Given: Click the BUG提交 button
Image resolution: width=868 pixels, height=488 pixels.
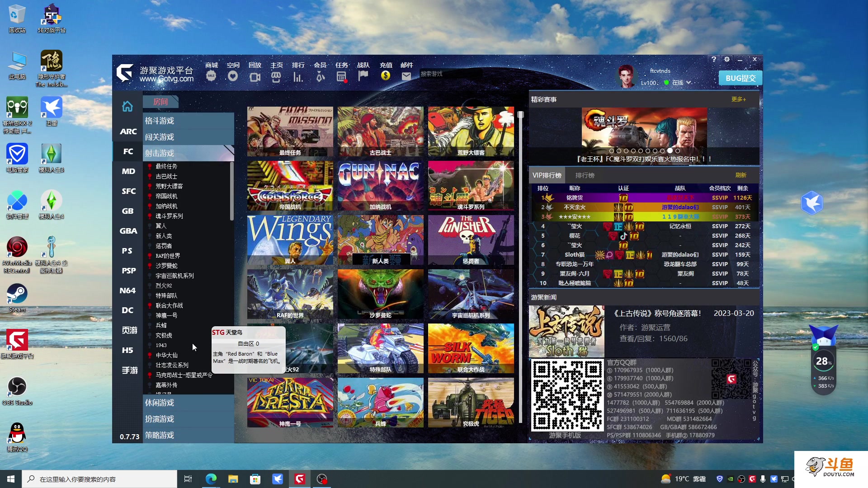Looking at the screenshot, I should (741, 78).
